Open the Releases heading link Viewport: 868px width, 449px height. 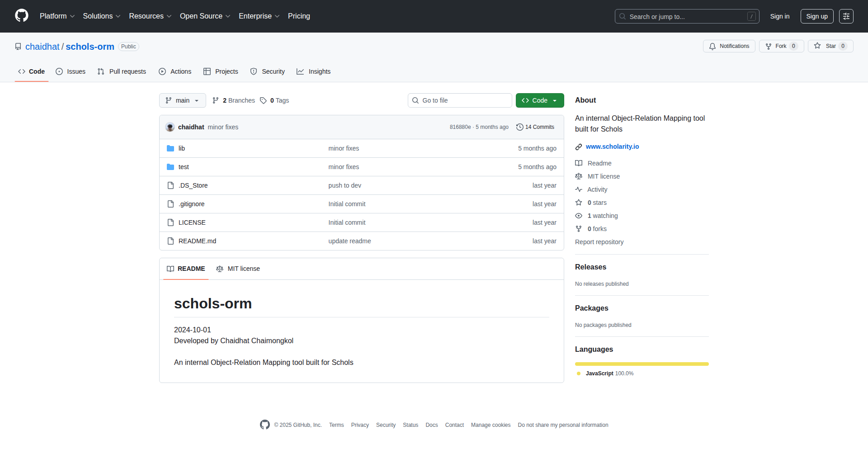pyautogui.click(x=590, y=267)
